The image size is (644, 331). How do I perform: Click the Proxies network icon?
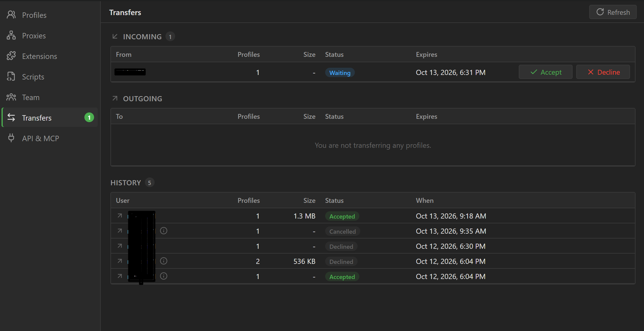[x=11, y=35]
